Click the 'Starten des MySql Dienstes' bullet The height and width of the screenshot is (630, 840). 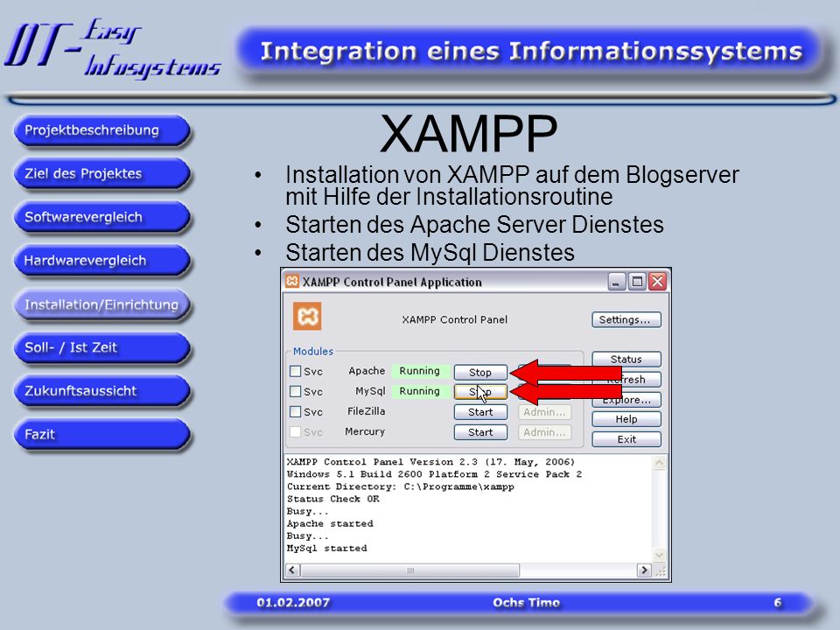pos(430,252)
